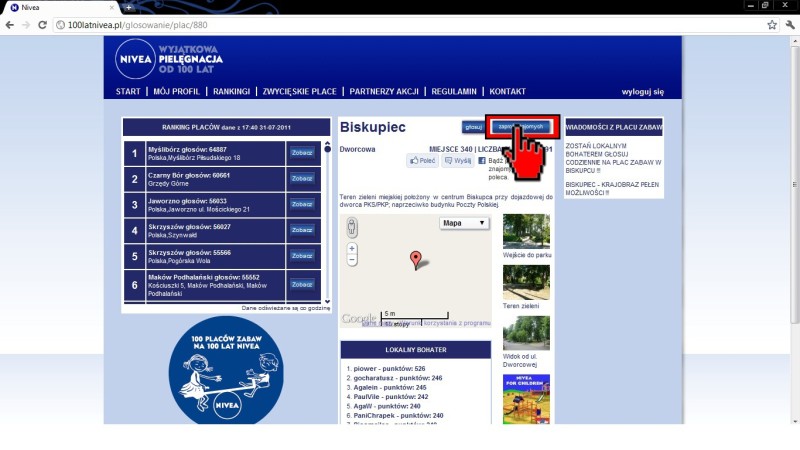Open the Nivea for children playground thumbnail
800x450 pixels.
526,399
